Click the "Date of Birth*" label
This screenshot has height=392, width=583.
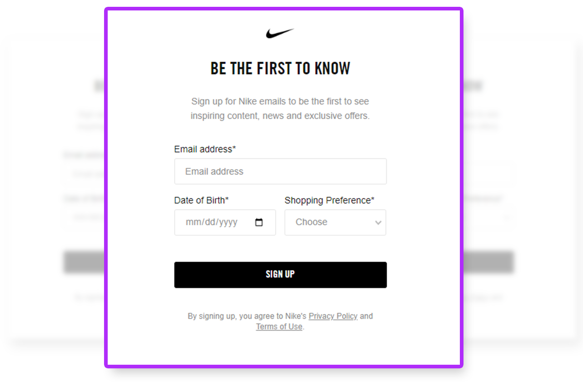point(201,200)
